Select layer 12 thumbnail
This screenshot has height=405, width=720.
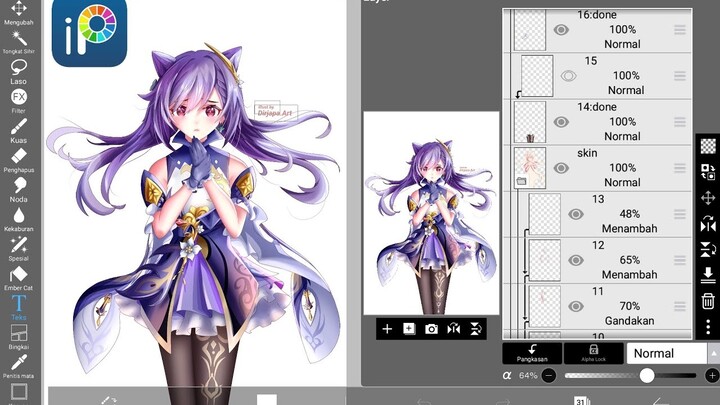click(x=545, y=260)
